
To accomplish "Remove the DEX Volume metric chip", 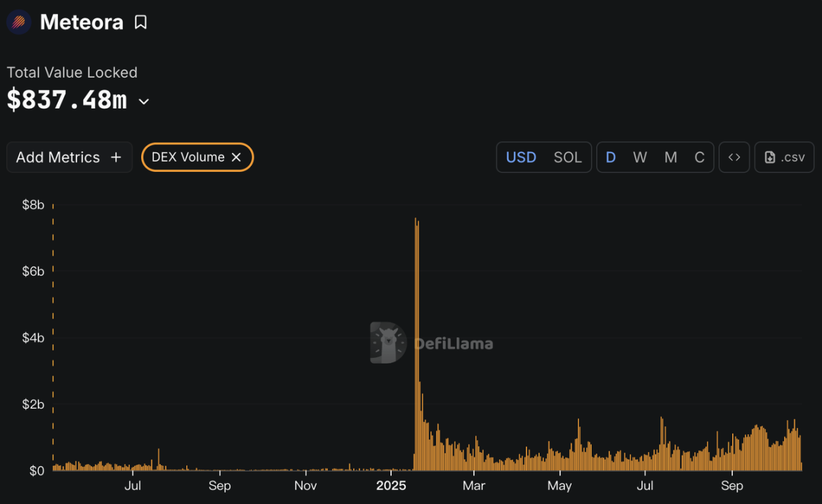I will click(x=236, y=158).
